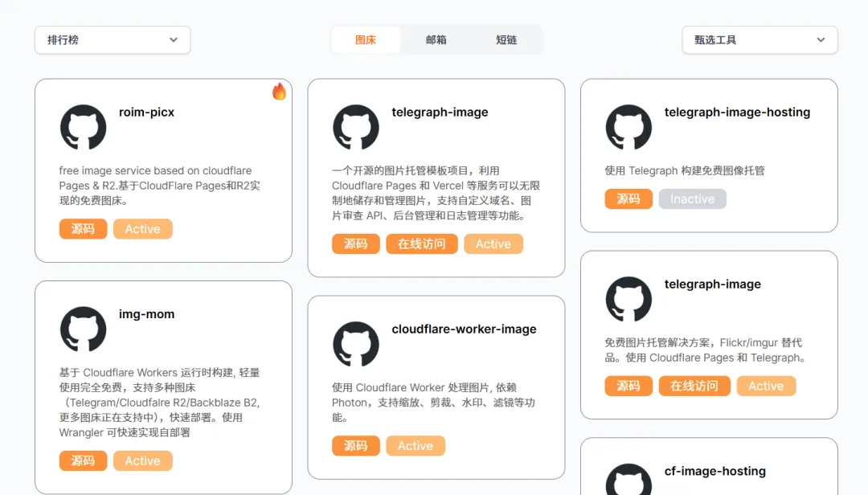Screen dimensions: 868x495
Task: Click the cloudflare-worker-image title
Action: (x=464, y=329)
